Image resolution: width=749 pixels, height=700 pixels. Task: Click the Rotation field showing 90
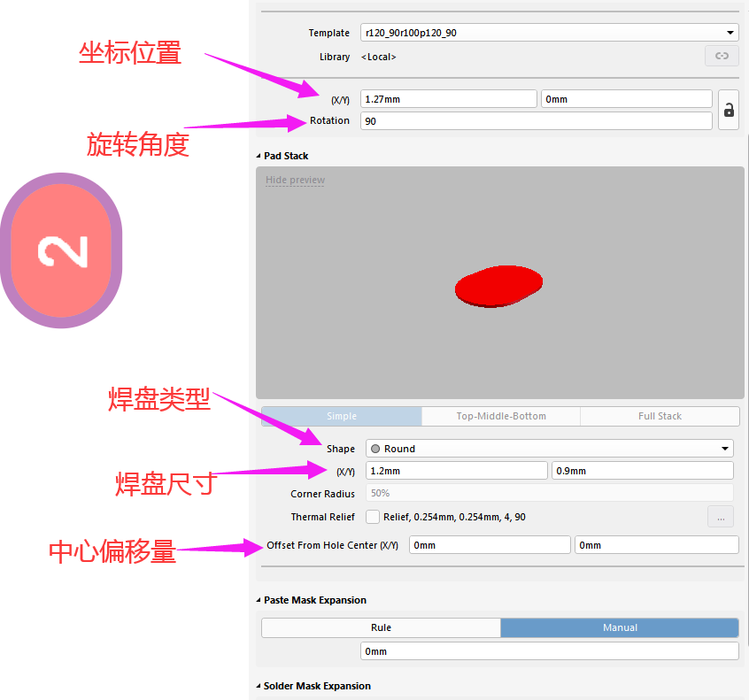[x=536, y=121]
